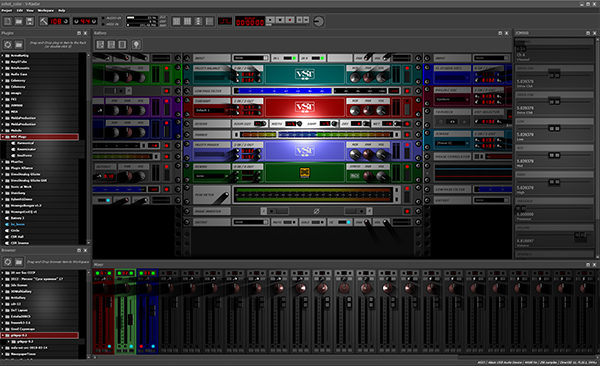This screenshot has width=600, height=366.
Task: Expand the Audio Ease folder in Plugins tree
Action: [x=2, y=74]
